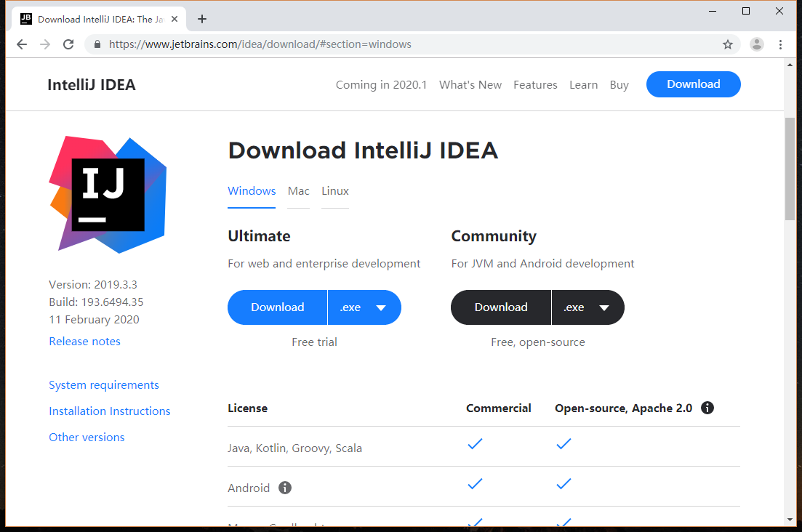Click the header Download button
802x532 pixels.
pyautogui.click(x=694, y=84)
